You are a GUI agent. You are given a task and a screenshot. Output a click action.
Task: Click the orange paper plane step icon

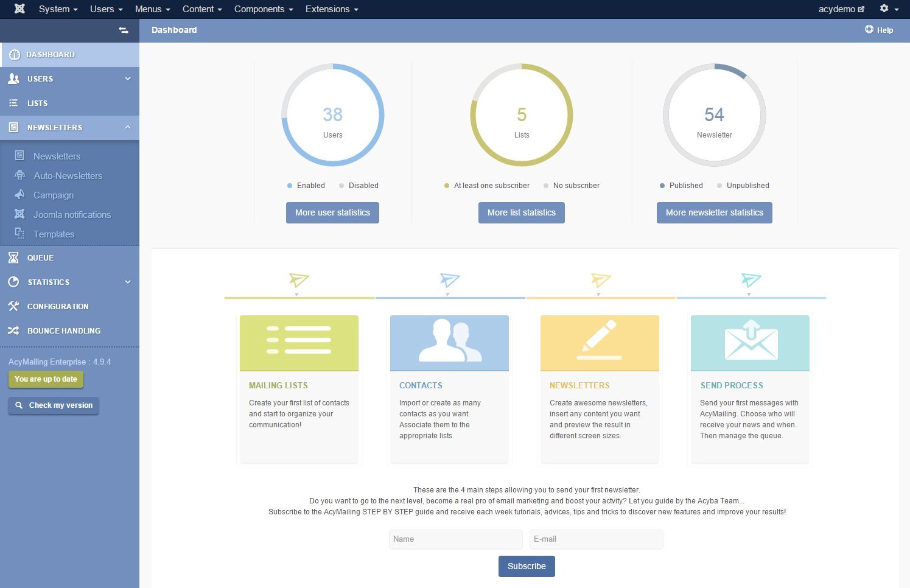click(x=601, y=280)
